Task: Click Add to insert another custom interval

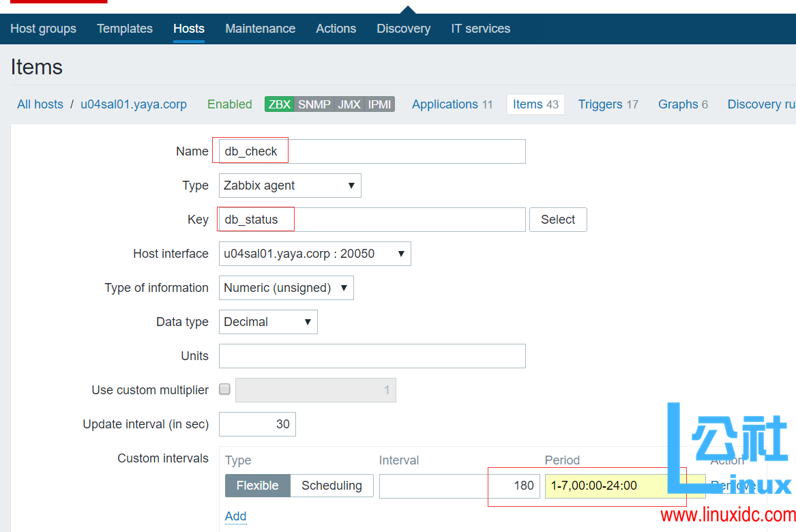Action: (235, 516)
